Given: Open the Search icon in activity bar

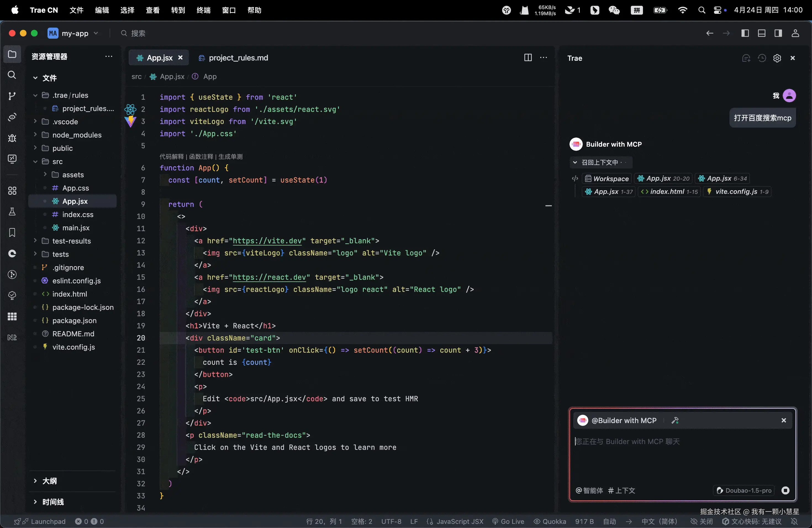Looking at the screenshot, I should pos(12,75).
